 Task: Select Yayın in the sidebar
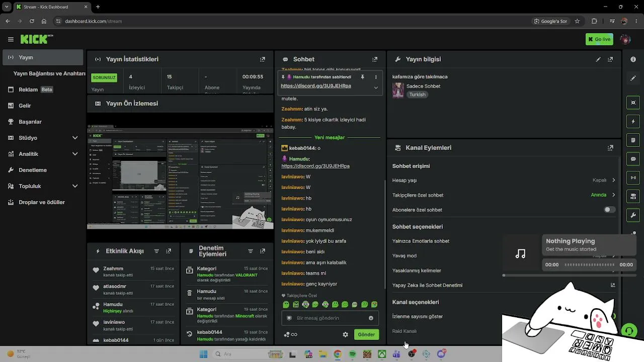point(42,57)
